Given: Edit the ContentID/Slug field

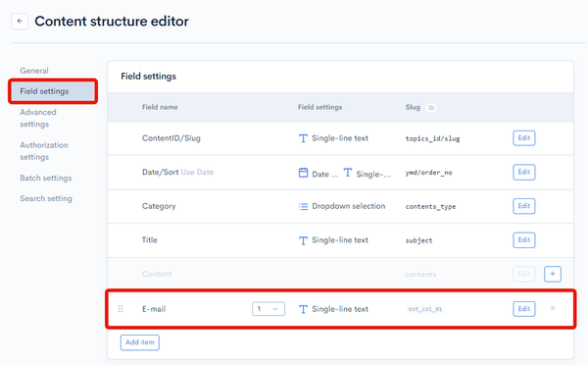Looking at the screenshot, I should (x=524, y=137).
